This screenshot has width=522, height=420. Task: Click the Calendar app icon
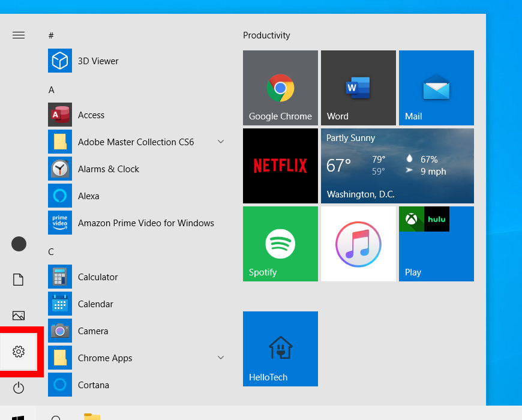[60, 304]
